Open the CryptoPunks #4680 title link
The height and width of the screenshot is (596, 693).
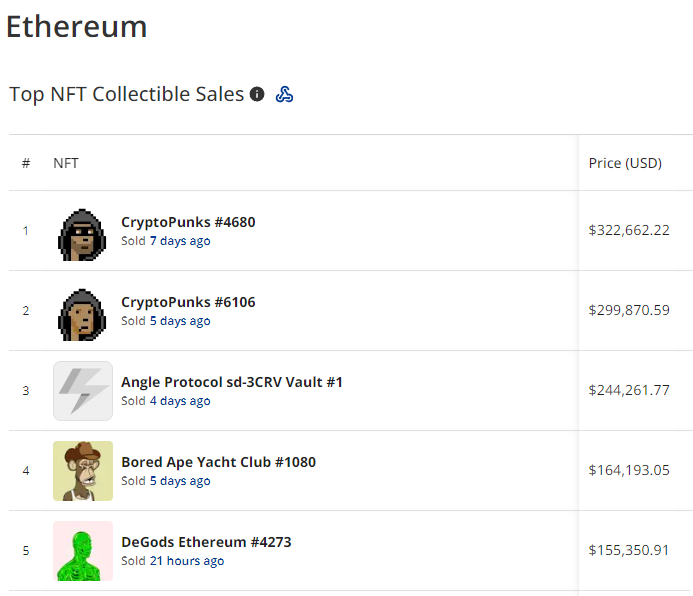[x=188, y=222]
